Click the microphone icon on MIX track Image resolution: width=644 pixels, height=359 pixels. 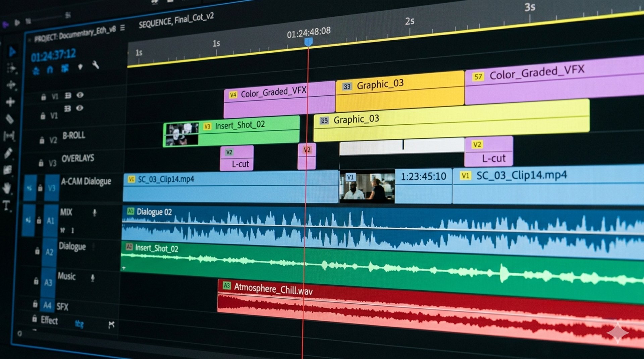point(95,213)
